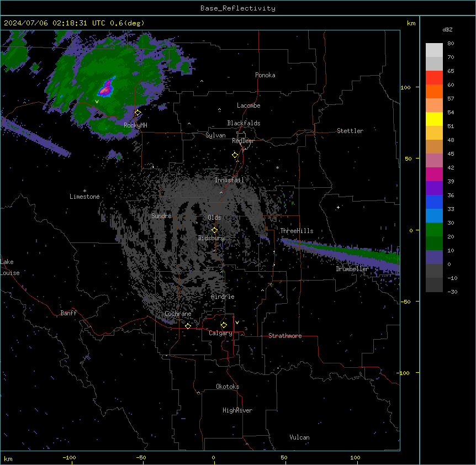This screenshot has width=476, height=465.
Task: Pick the darkest gray -30 to -10 dBZ swatch
Action: (x=434, y=285)
